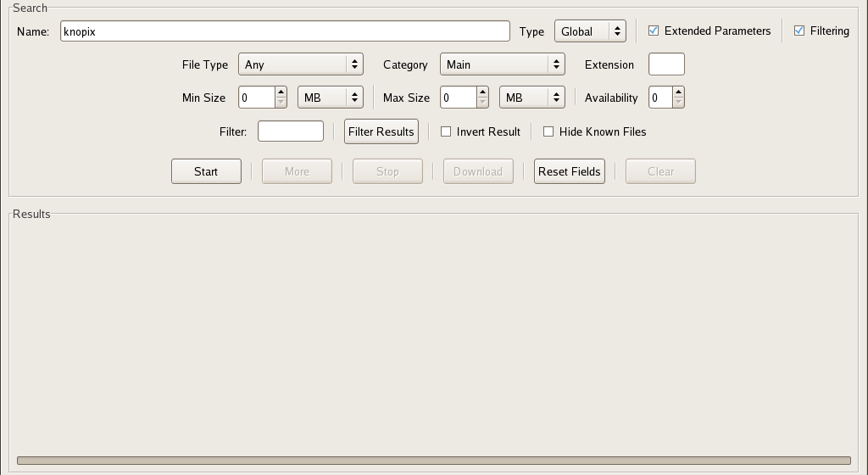Click the search progress bar at bottom

(433, 461)
